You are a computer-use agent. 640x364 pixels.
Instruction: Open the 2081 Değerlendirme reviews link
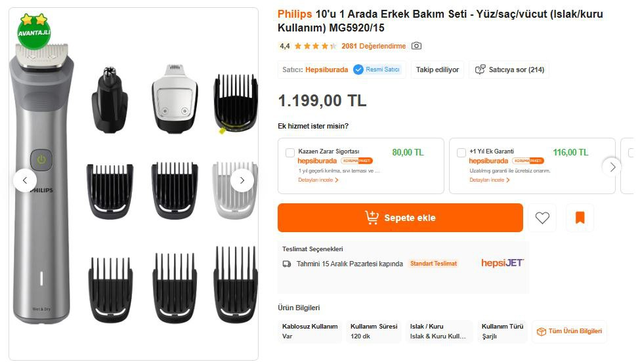pos(373,46)
